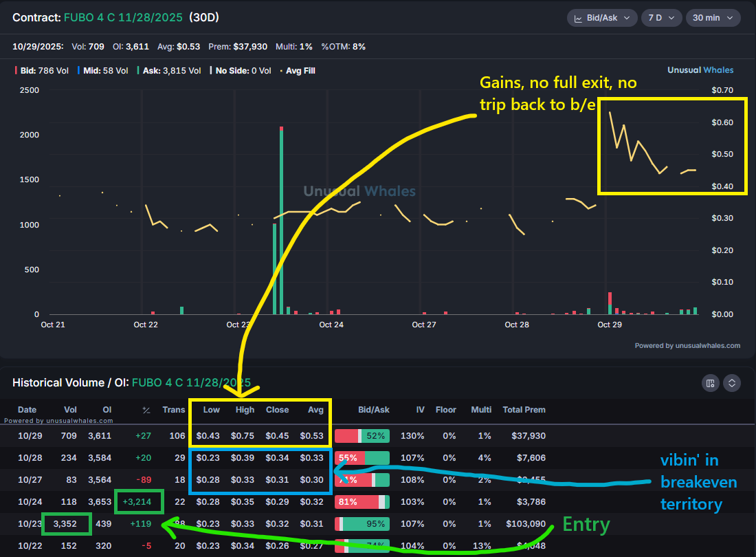The image size is (756, 557).
Task: Click the $0.75 high price cell
Action: click(x=243, y=435)
